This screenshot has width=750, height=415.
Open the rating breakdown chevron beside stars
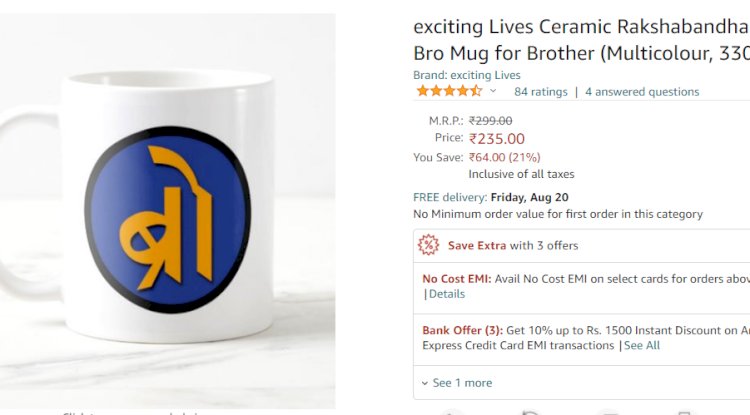pos(493,91)
